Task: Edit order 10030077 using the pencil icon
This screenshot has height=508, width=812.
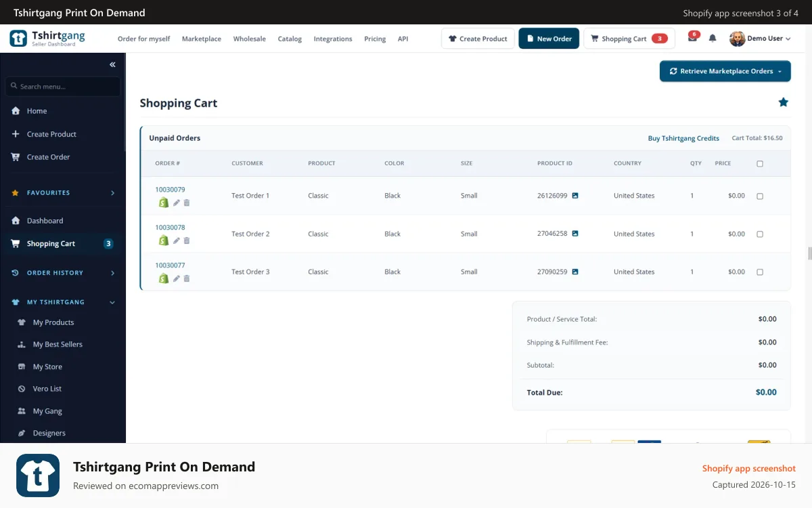Action: coord(177,278)
